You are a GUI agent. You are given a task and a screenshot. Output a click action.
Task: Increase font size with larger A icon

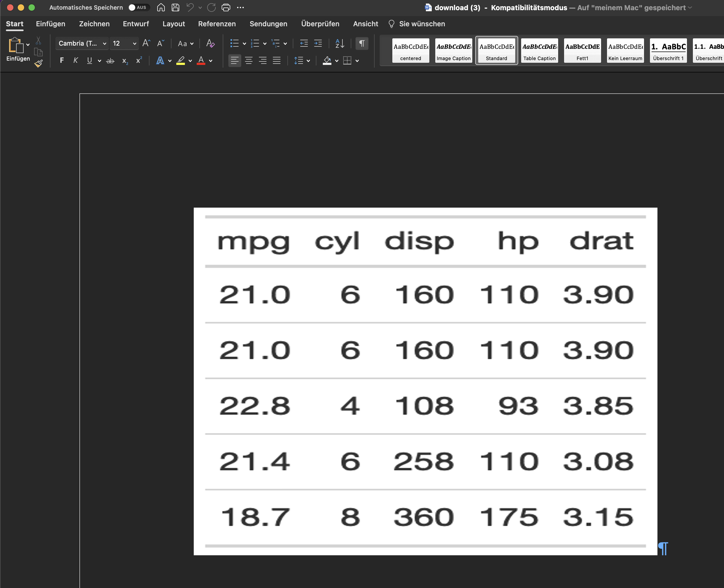(x=146, y=43)
